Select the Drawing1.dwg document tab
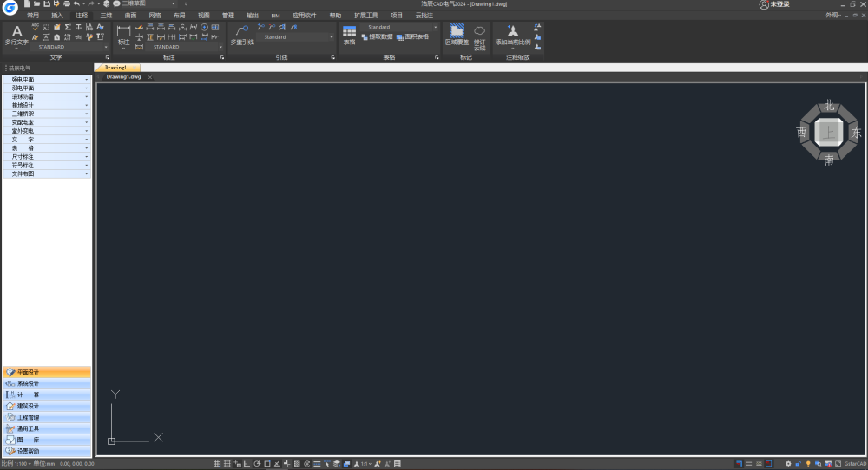Viewport: 868px width, 470px height. click(x=124, y=77)
